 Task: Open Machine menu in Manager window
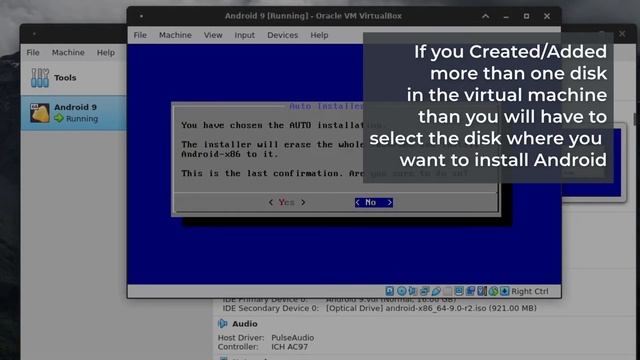pos(68,52)
